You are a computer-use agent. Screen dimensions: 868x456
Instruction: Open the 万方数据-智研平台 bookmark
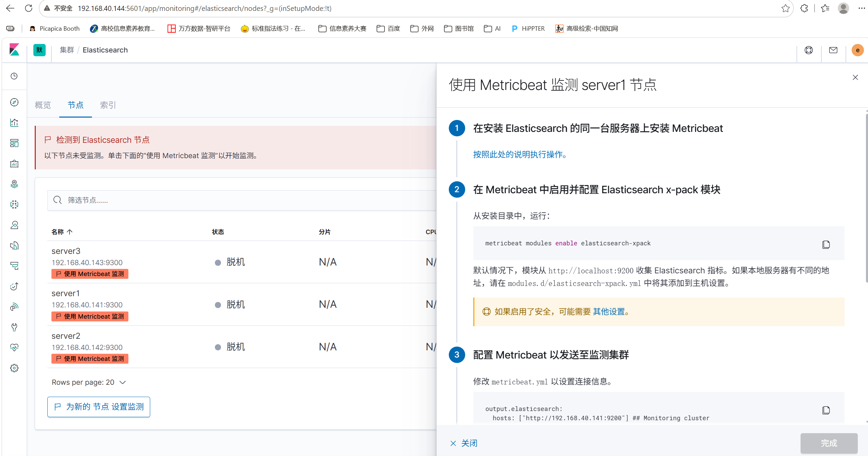[x=199, y=29]
